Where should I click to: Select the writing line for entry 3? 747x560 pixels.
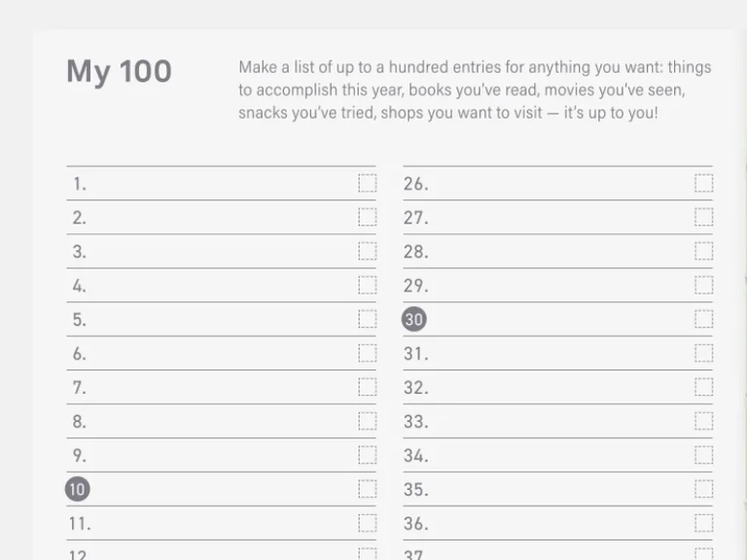pyautogui.click(x=221, y=252)
